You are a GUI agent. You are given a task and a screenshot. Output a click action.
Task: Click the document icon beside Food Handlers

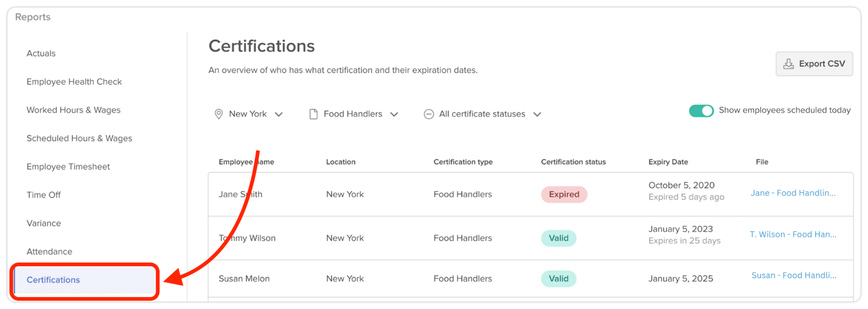(314, 114)
